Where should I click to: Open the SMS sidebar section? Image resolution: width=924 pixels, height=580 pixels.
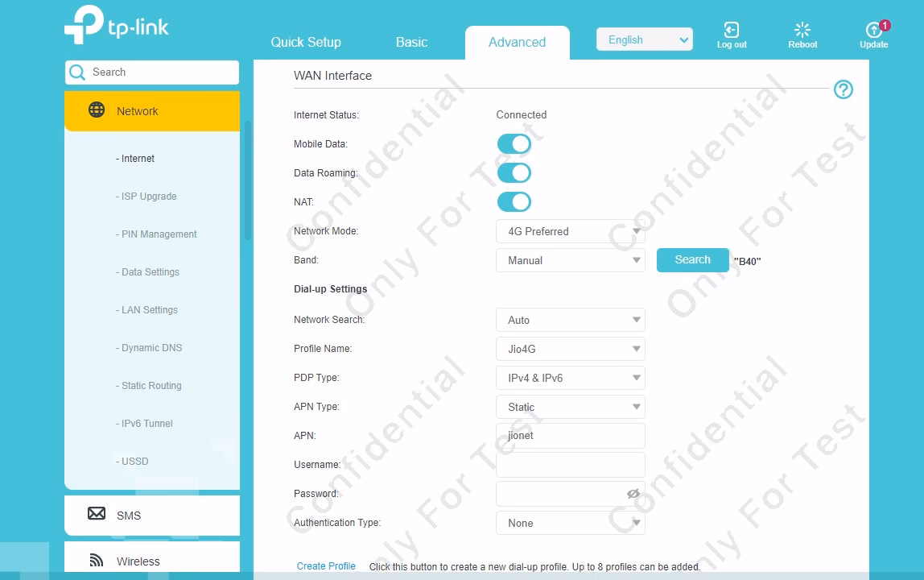pyautogui.click(x=152, y=515)
